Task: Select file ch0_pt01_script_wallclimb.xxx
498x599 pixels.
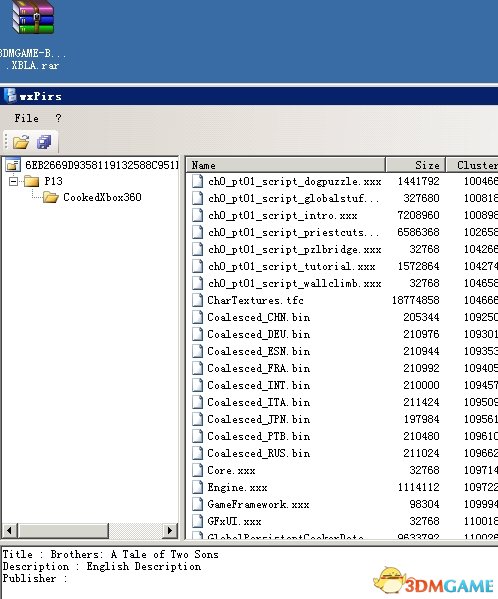Action: [294, 283]
